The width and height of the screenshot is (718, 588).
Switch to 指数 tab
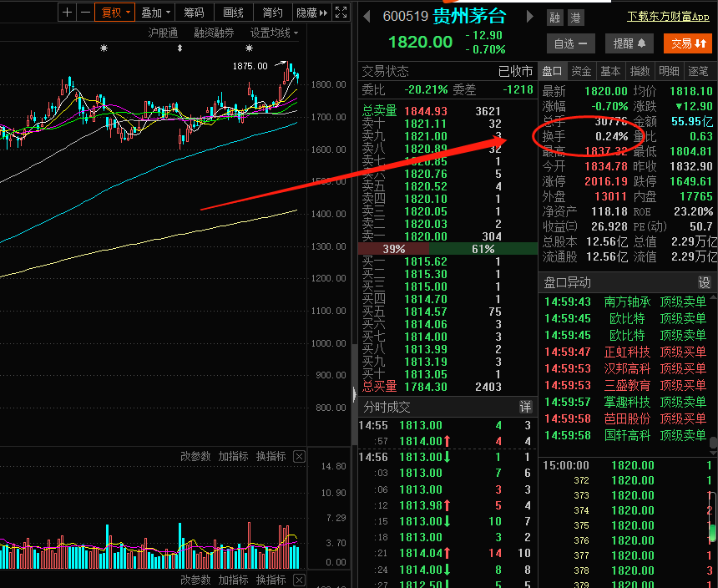pyautogui.click(x=640, y=71)
